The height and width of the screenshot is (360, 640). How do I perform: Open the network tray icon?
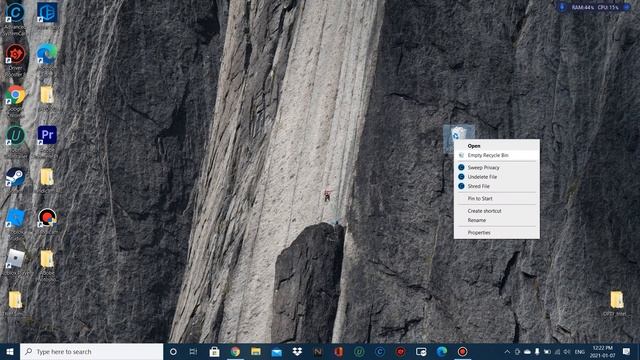pos(557,351)
